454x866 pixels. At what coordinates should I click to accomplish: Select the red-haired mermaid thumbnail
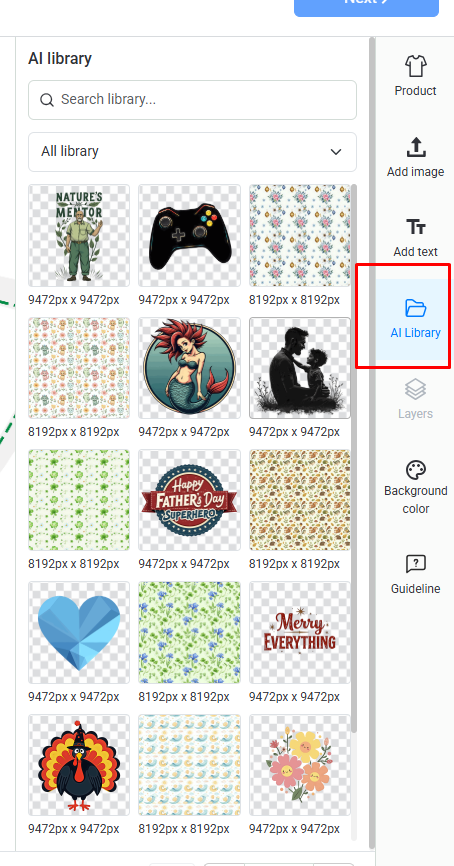coord(189,368)
